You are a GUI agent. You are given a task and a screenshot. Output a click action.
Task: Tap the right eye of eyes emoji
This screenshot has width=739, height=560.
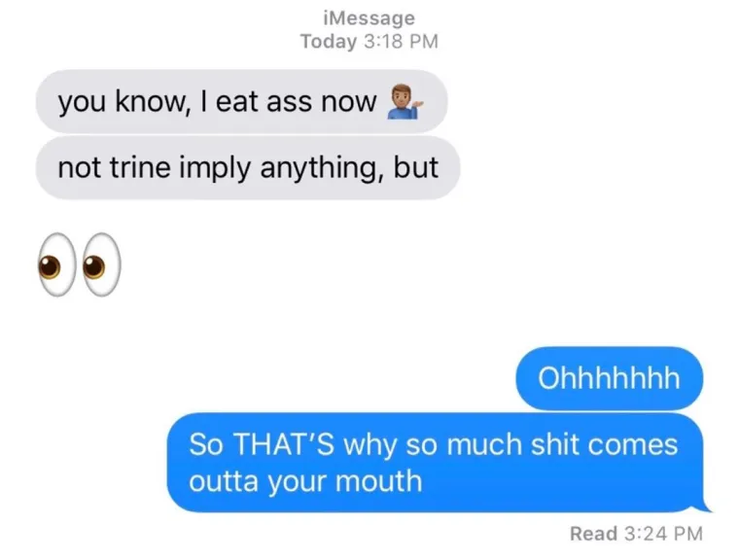pos(101,264)
